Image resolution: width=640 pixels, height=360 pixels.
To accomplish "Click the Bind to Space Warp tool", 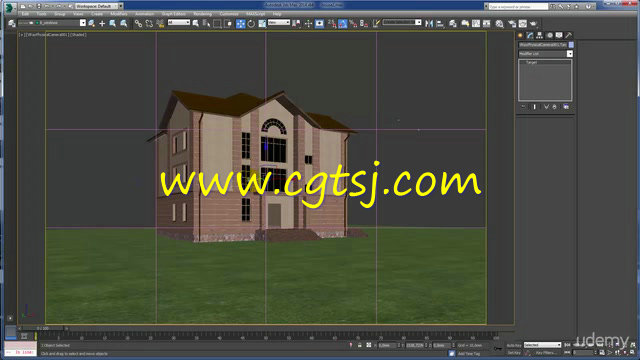I will 160,24.
